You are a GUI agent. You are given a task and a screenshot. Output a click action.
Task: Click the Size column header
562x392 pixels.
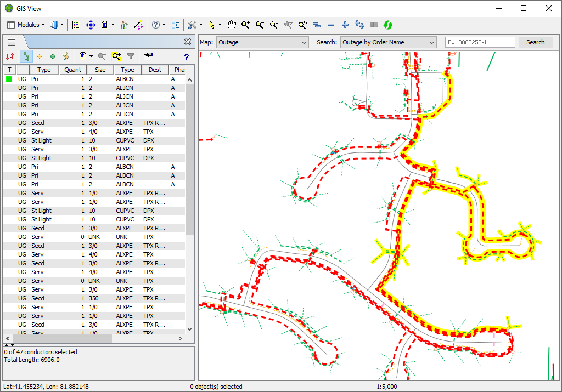[100, 70]
